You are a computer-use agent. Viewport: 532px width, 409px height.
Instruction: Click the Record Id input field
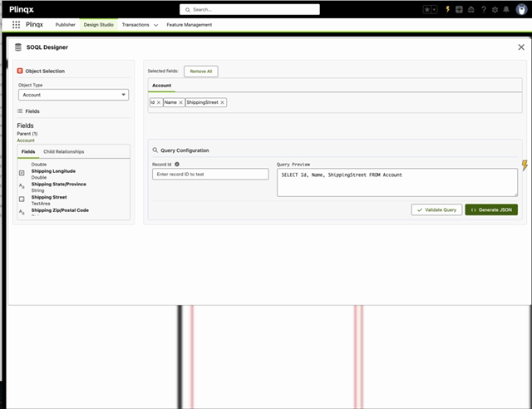pos(210,174)
